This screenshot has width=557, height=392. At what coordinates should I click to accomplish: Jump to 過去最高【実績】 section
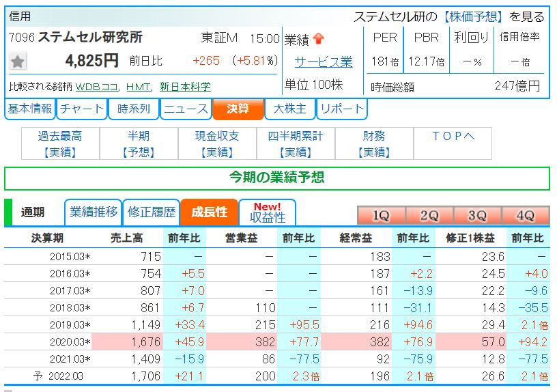60,143
